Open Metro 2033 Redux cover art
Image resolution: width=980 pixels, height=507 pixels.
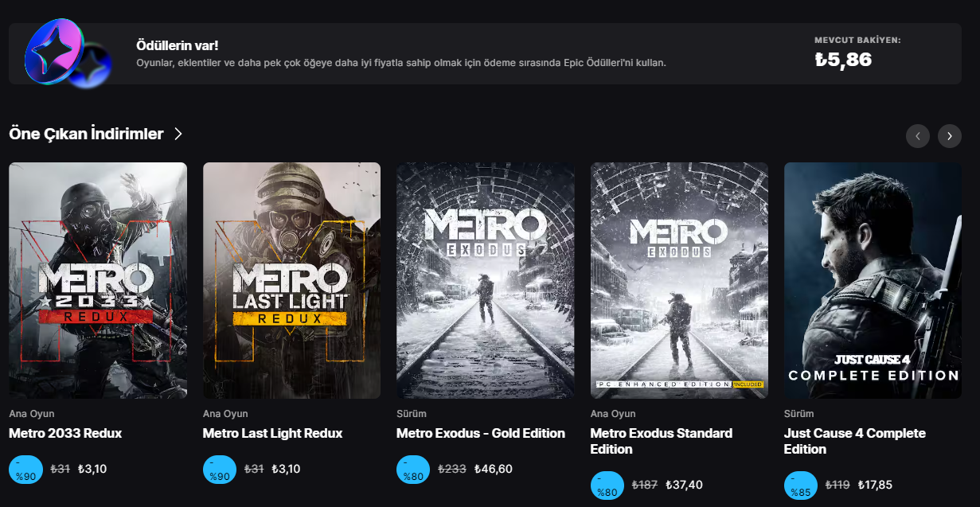98,280
